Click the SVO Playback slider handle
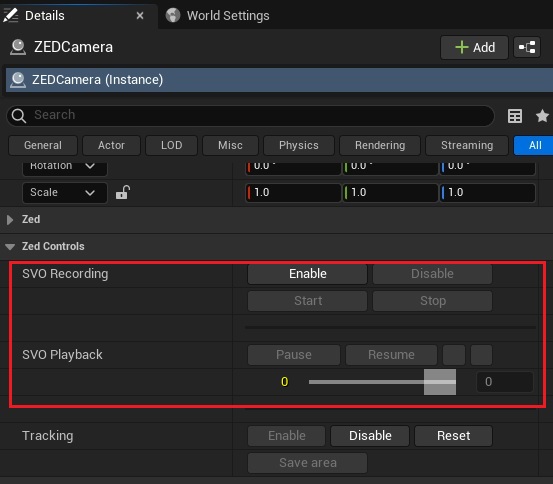 [440, 382]
